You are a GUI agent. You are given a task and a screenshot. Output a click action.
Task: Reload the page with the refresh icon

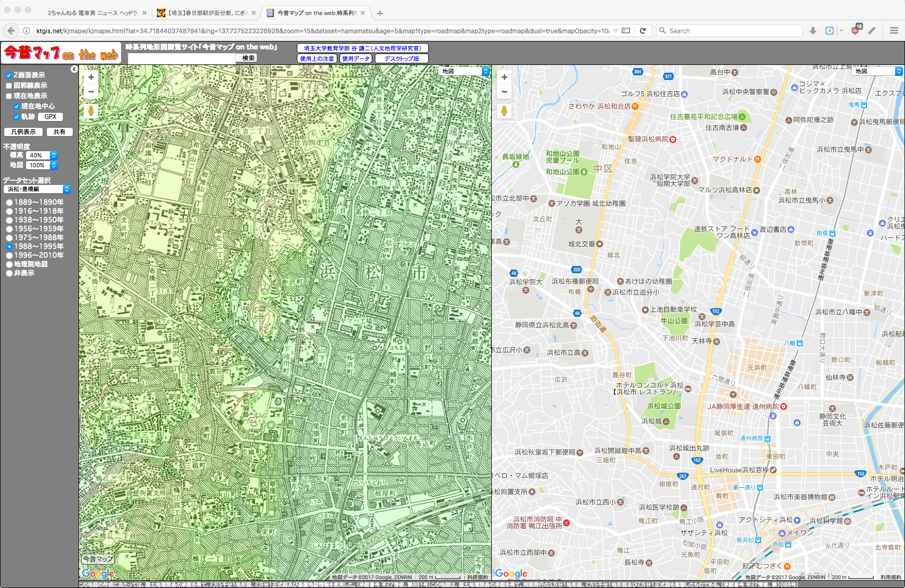(642, 31)
